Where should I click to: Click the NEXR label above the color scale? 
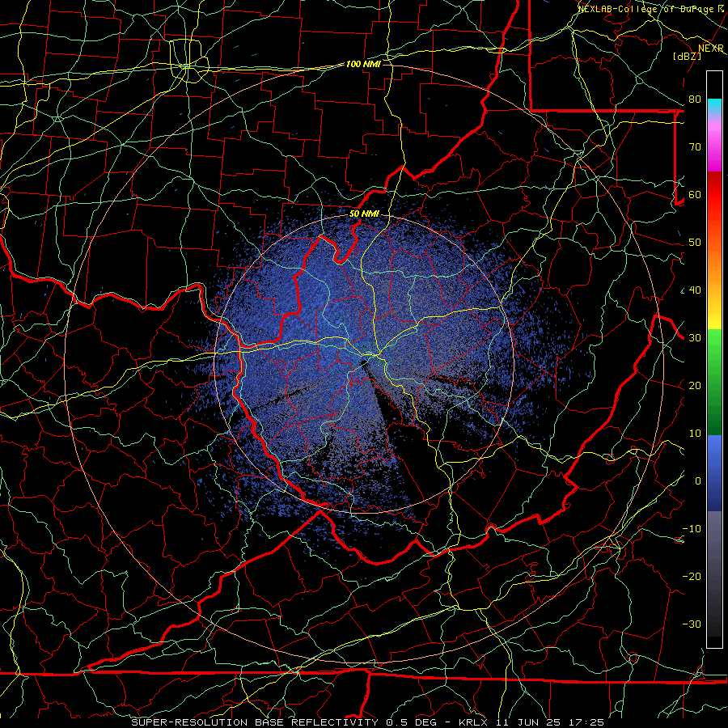711,49
